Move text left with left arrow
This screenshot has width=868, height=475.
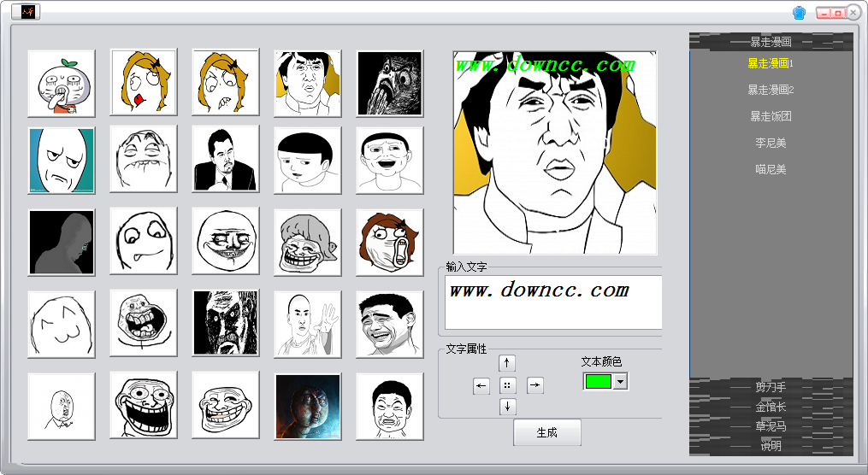pyautogui.click(x=481, y=385)
